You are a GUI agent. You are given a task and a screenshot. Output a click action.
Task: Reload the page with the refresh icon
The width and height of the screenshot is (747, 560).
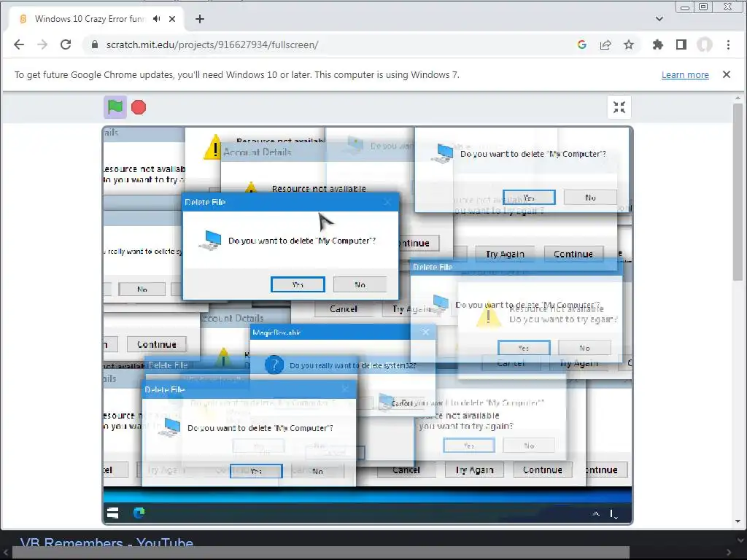(x=66, y=44)
